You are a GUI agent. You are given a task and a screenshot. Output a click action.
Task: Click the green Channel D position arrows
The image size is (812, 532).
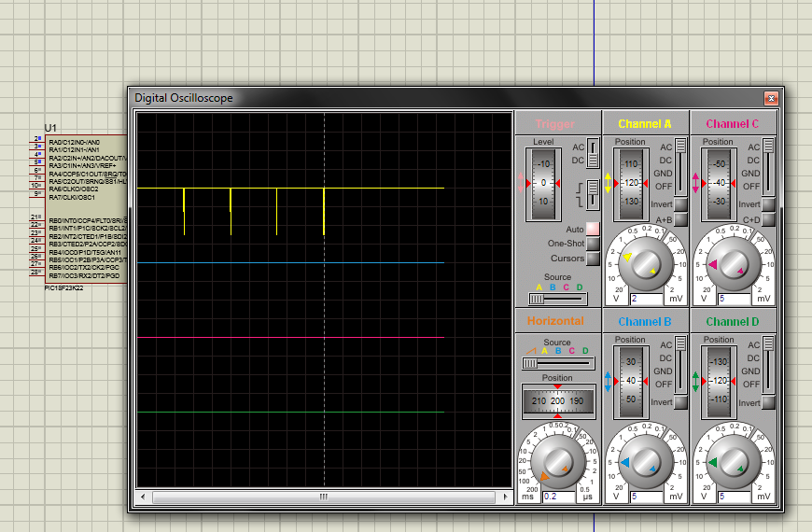(695, 381)
